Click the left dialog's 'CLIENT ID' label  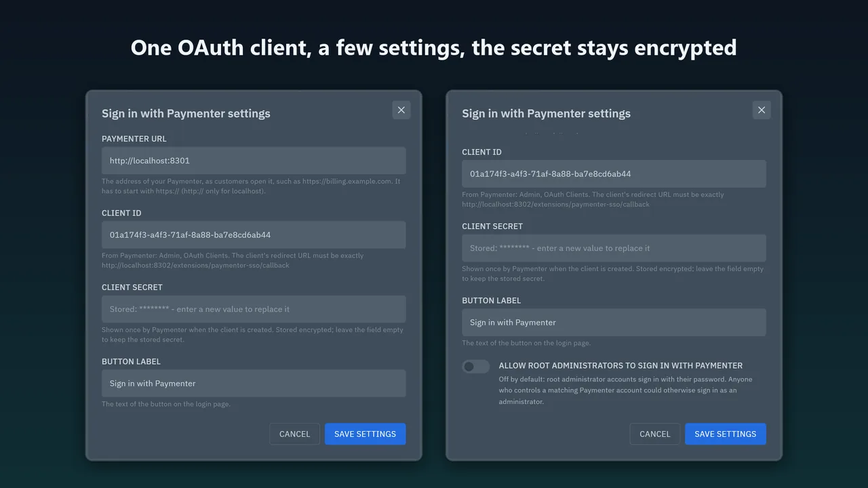point(121,213)
